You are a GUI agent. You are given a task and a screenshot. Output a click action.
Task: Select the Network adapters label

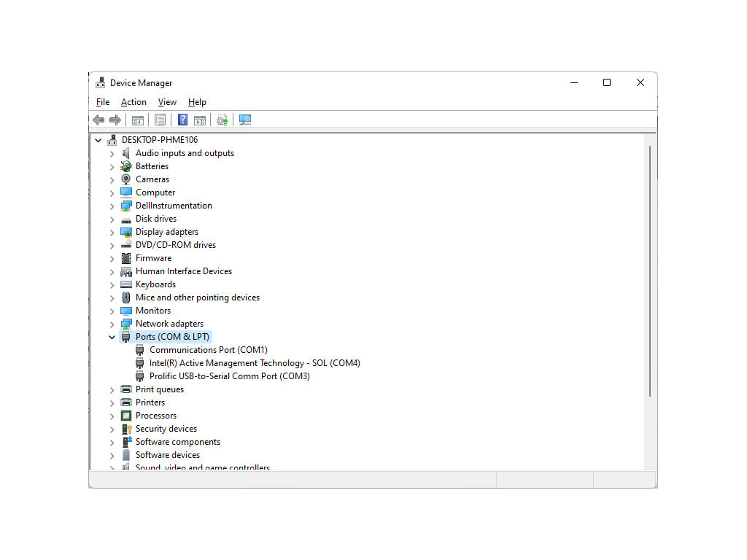(x=169, y=324)
